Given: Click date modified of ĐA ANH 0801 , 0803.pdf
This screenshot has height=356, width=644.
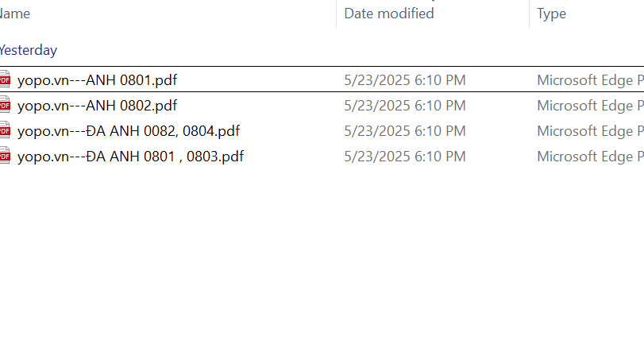Looking at the screenshot, I should [x=405, y=156].
